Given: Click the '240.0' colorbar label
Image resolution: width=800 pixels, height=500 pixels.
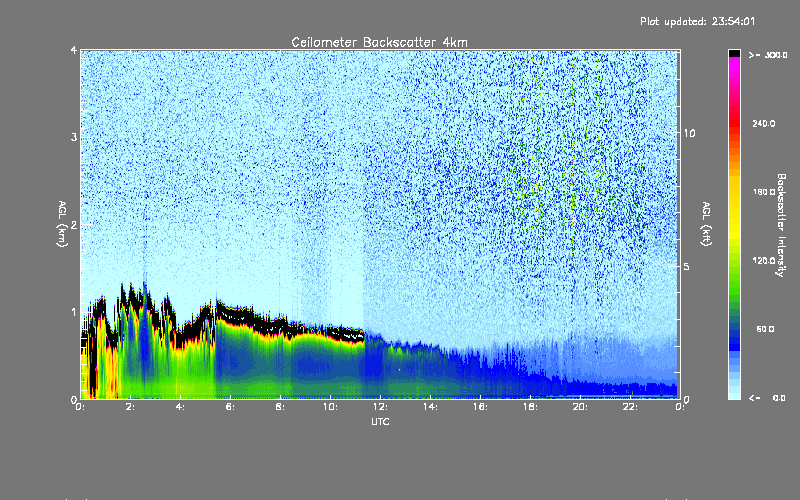Looking at the screenshot, I should tap(764, 123).
